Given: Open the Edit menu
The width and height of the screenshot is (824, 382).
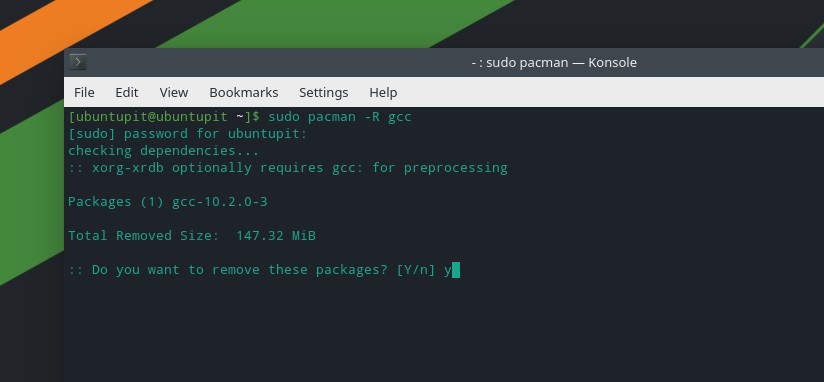Looking at the screenshot, I should pos(127,92).
